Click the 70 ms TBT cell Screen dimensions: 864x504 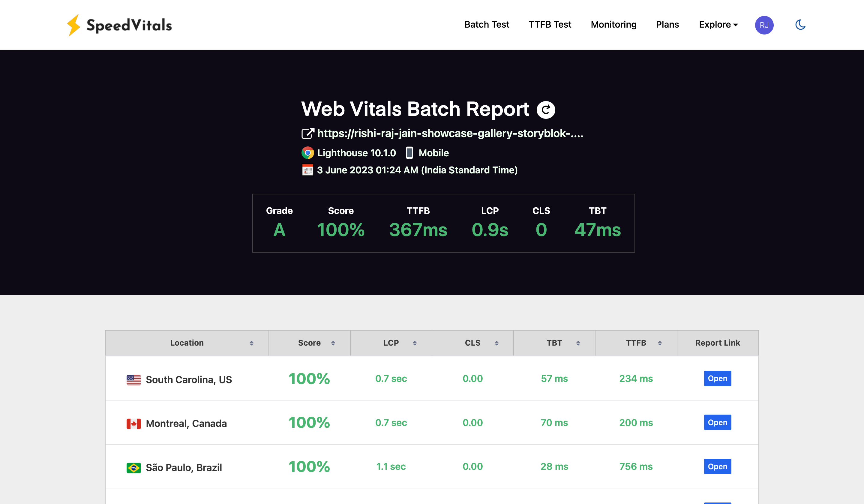coord(554,422)
